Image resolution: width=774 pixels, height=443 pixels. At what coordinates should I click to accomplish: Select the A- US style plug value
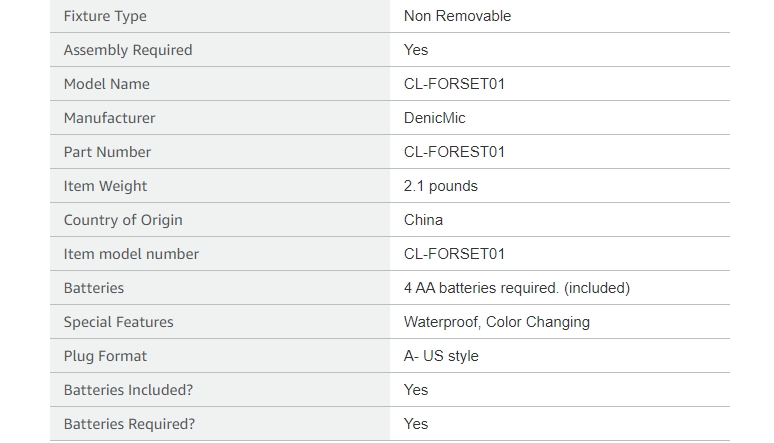point(441,356)
